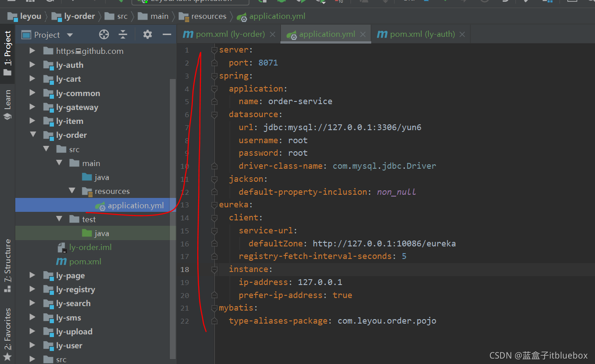Click port value 8071 in editor

point(268,63)
